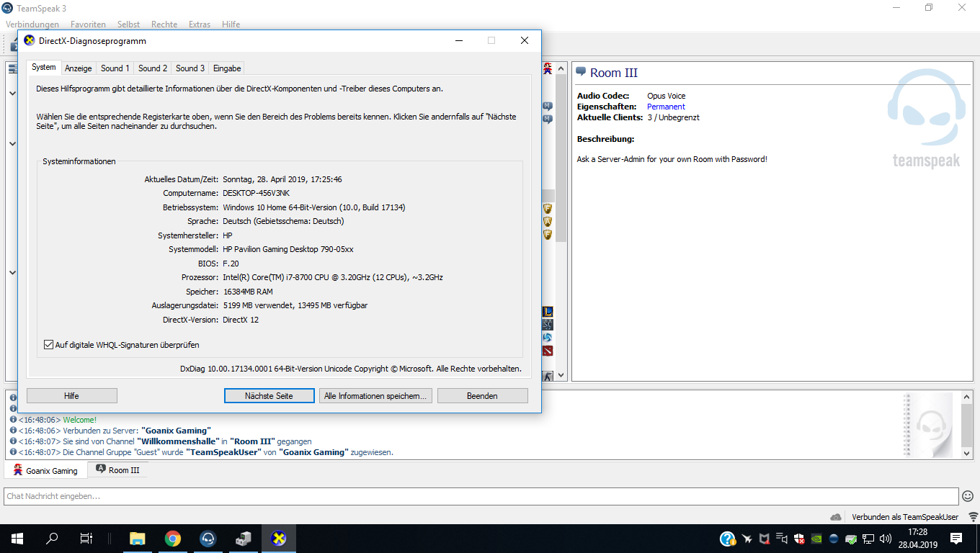Click the Nächste Seite button
Screen dimensions: 980x553
tap(269, 396)
